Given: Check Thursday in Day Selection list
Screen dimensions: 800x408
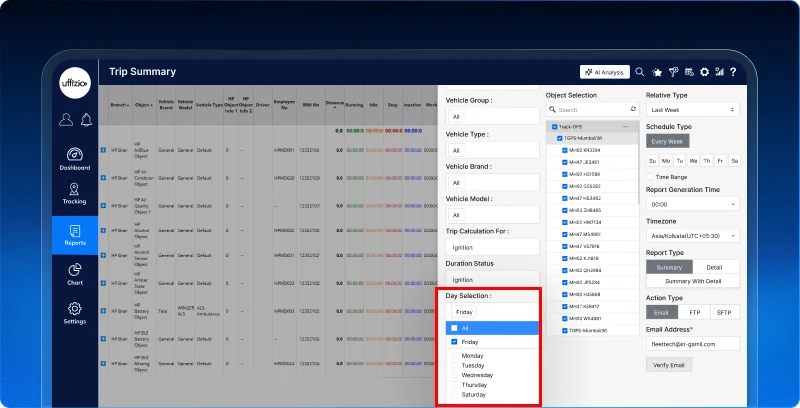Looking at the screenshot, I should click(x=454, y=385).
